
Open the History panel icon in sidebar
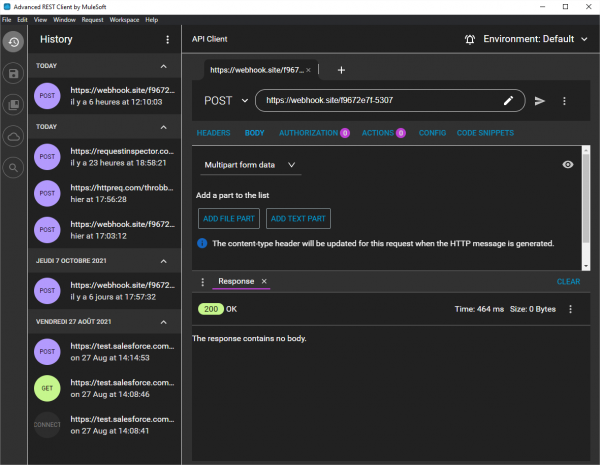tap(13, 42)
